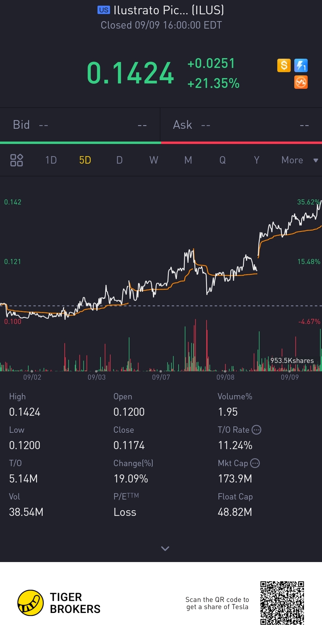Expand the More timeframes dropdown

coord(300,160)
